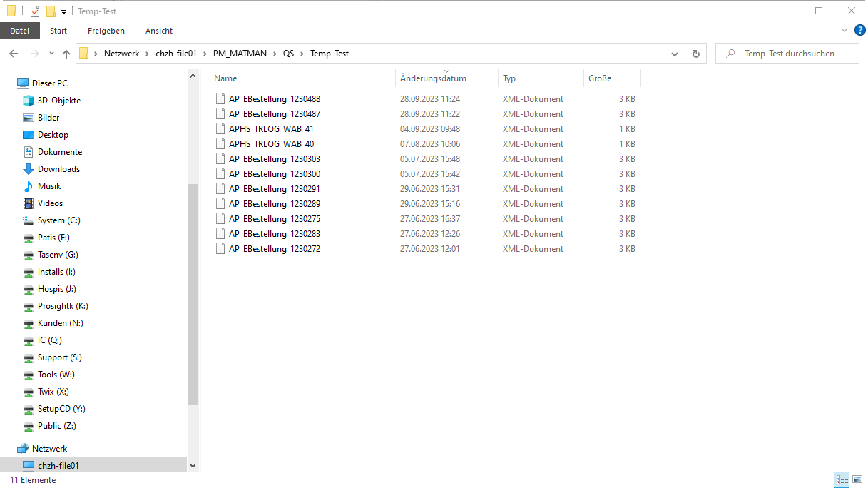Select Prosightk (K:) network drive
This screenshot has height=488, width=868.
(x=63, y=306)
